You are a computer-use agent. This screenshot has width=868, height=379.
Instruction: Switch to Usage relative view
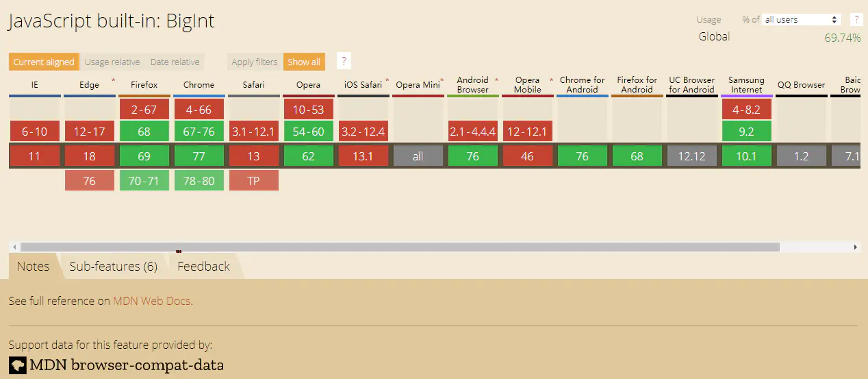point(112,62)
